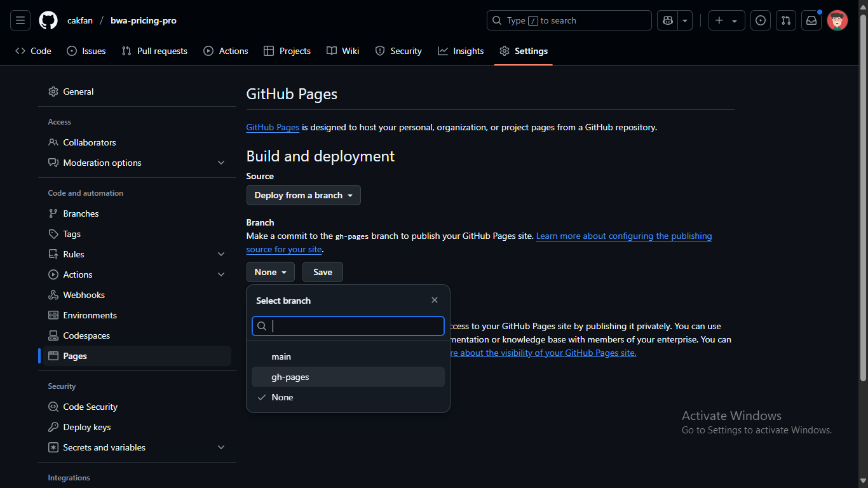Open the notifications inbox icon

811,20
